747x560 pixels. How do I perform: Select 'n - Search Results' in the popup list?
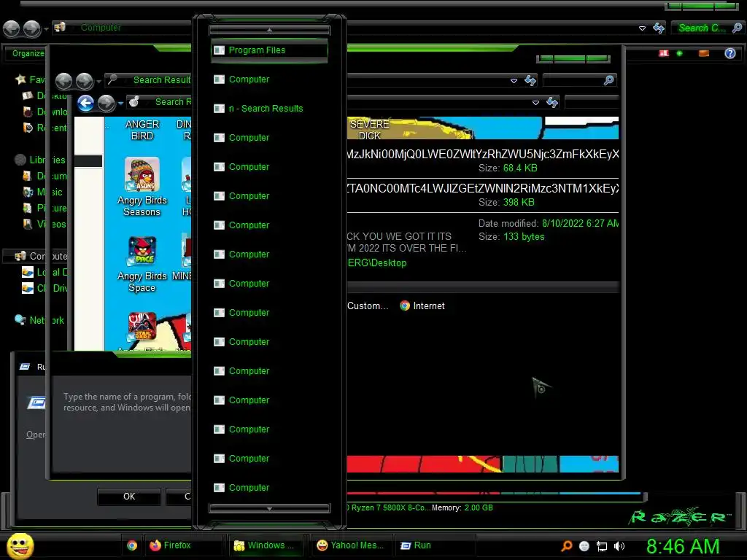point(269,109)
